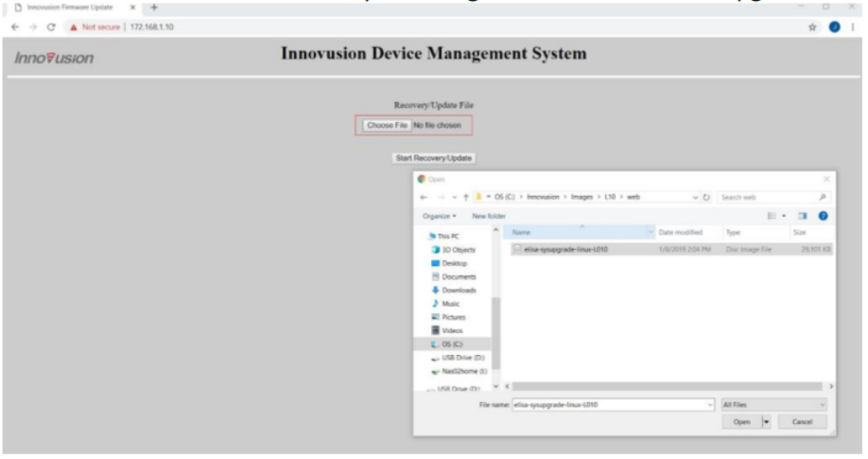This screenshot has width=868, height=459.
Task: Click the Not secure warning icon
Action: [73, 27]
